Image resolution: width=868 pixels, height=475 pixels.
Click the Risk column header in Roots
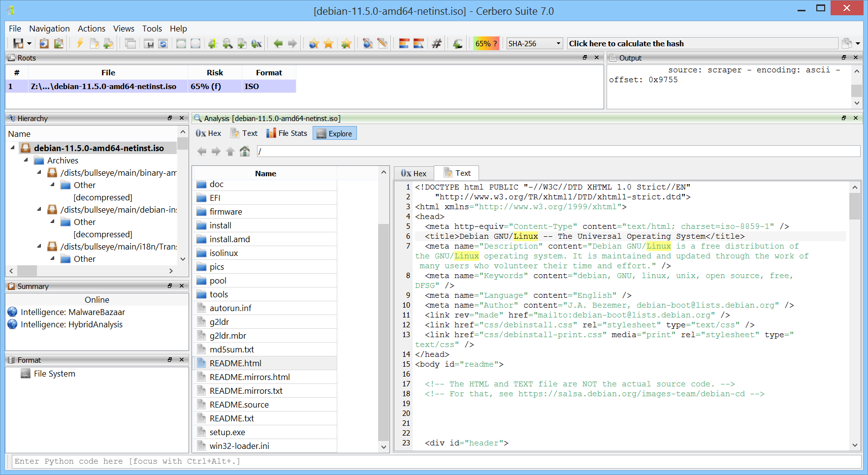coord(215,72)
